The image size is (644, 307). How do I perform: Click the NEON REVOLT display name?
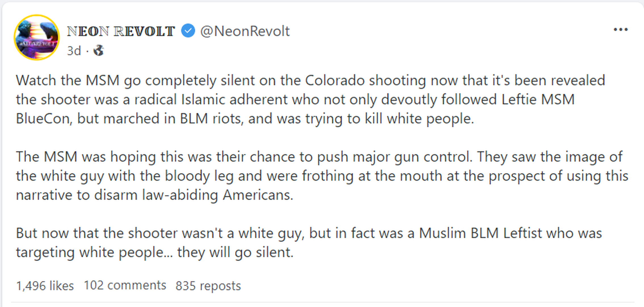(x=121, y=31)
